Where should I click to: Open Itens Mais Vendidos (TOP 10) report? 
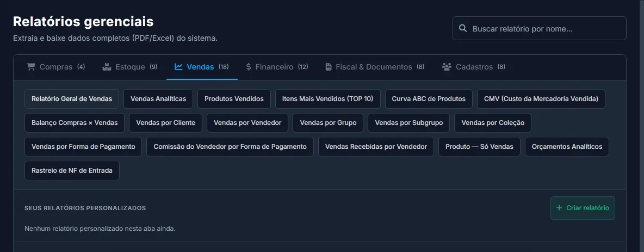click(x=328, y=99)
